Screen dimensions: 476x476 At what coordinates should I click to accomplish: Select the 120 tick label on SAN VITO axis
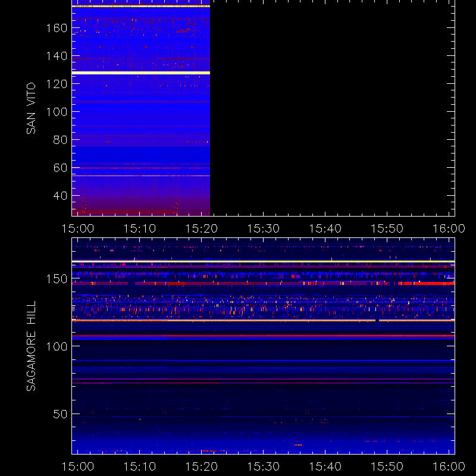[57, 84]
